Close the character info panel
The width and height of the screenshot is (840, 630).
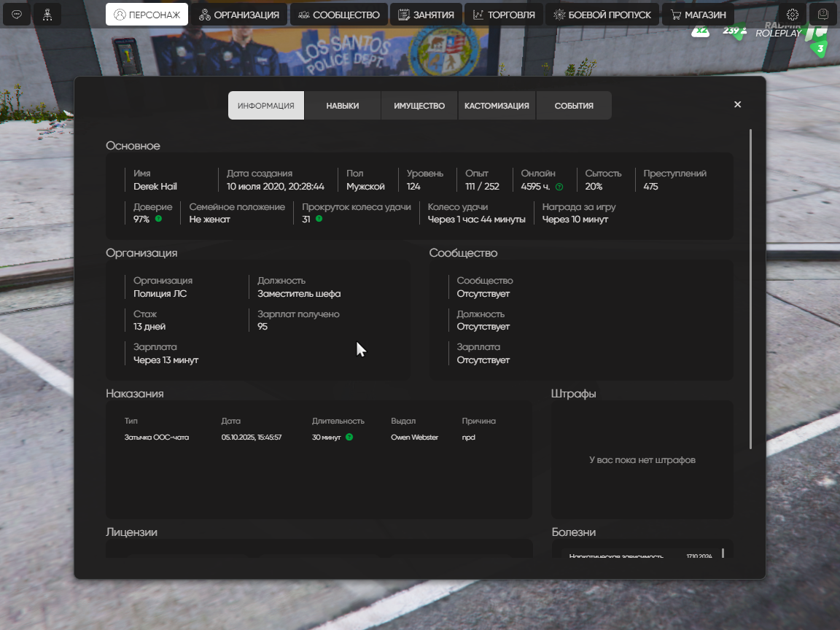(737, 105)
